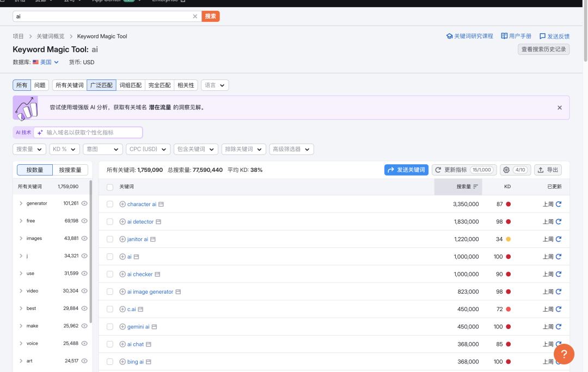
Task: Expand the images keyword group
Action: coord(21,238)
